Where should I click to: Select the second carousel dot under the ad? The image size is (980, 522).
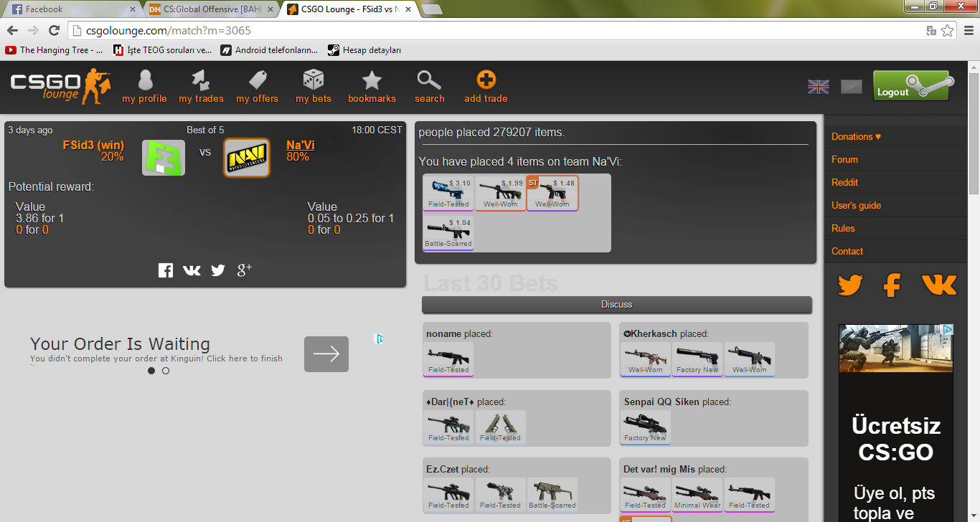pyautogui.click(x=166, y=371)
